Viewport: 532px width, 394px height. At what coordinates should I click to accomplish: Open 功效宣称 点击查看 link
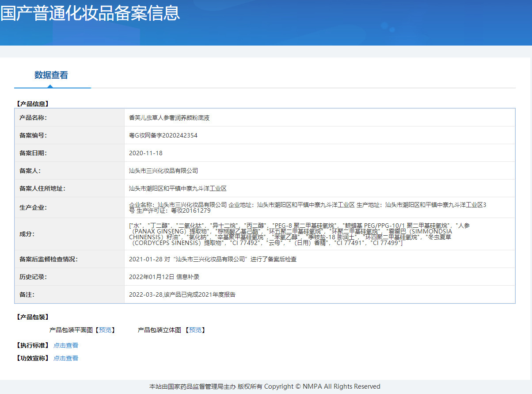(x=66, y=358)
